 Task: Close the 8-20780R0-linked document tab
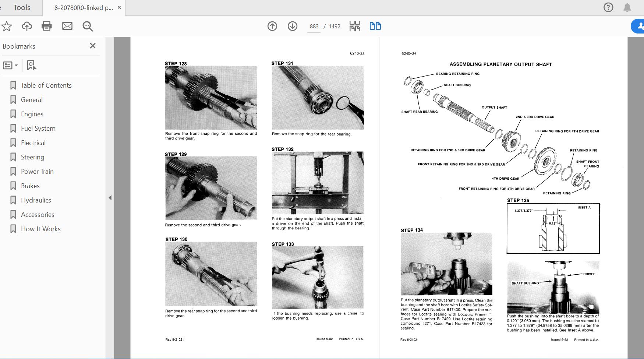[119, 7]
